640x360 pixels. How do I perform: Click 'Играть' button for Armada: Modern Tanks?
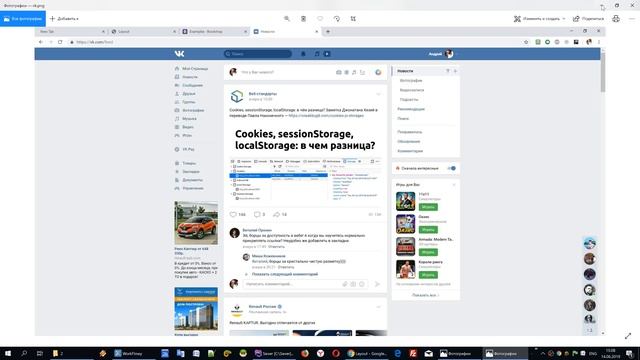[x=428, y=252]
